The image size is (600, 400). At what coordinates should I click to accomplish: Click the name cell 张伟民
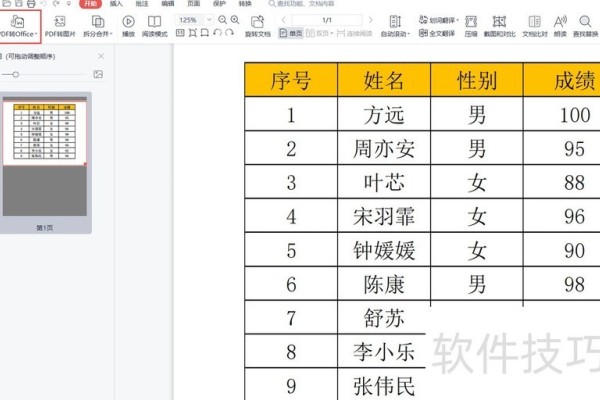pyautogui.click(x=384, y=385)
